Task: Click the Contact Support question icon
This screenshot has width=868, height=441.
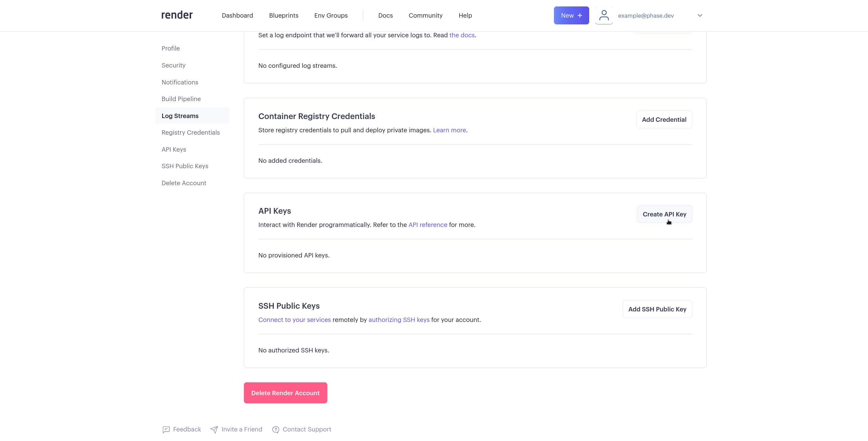Action: tap(276, 429)
